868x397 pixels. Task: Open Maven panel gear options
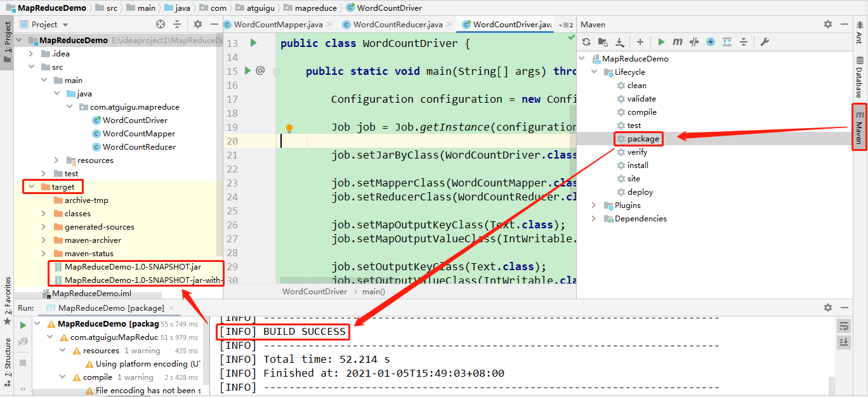pyautogui.click(x=828, y=24)
